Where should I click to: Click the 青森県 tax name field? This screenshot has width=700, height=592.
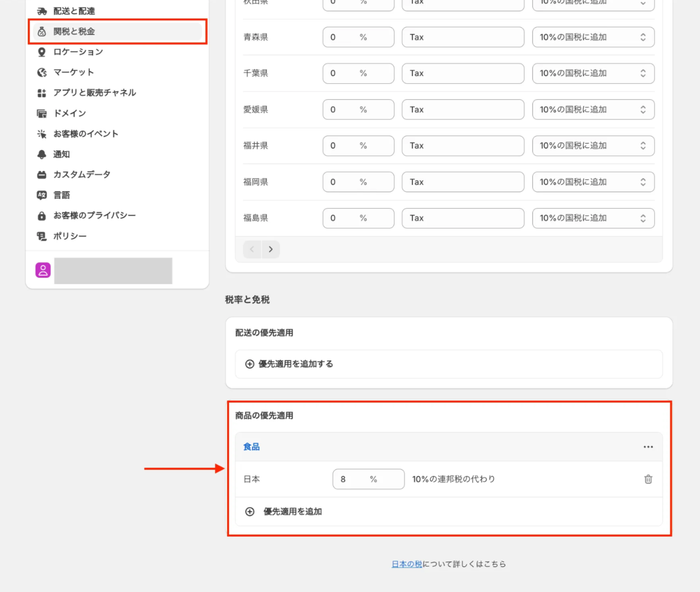pyautogui.click(x=463, y=37)
